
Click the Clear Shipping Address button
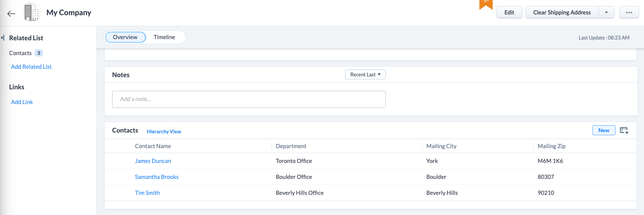(562, 13)
